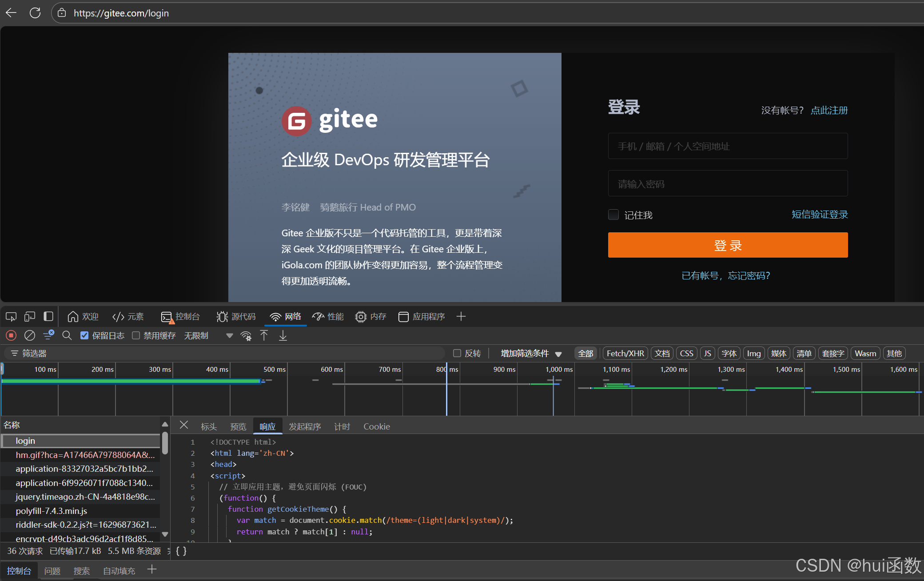
Task: Activate the inspect element picker icon
Action: click(11, 317)
